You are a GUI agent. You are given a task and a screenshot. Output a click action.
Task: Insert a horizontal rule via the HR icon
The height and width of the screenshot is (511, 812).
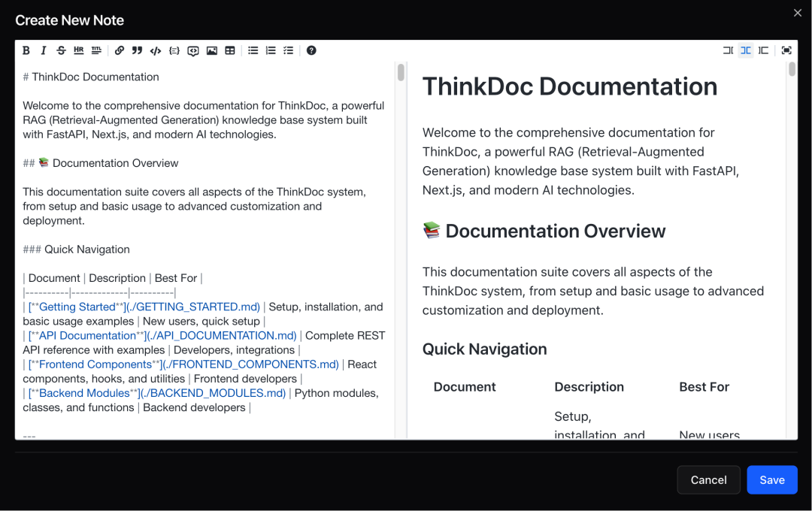pos(78,50)
